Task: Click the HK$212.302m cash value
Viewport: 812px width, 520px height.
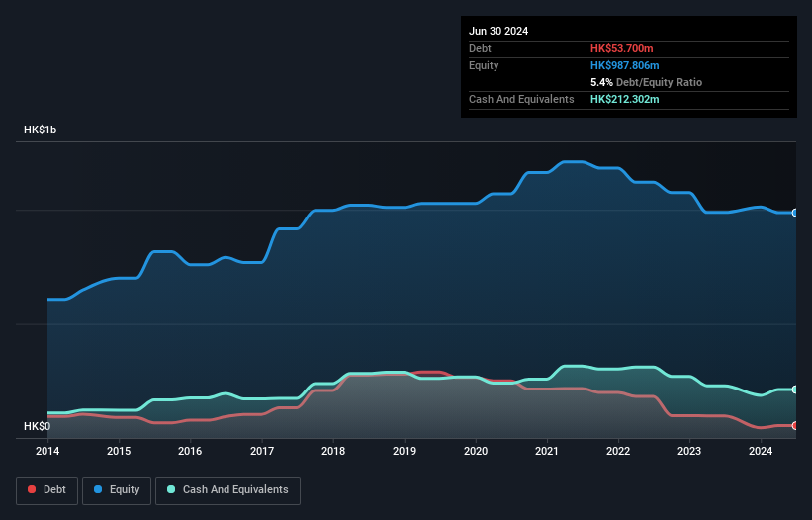Action: [x=624, y=99]
